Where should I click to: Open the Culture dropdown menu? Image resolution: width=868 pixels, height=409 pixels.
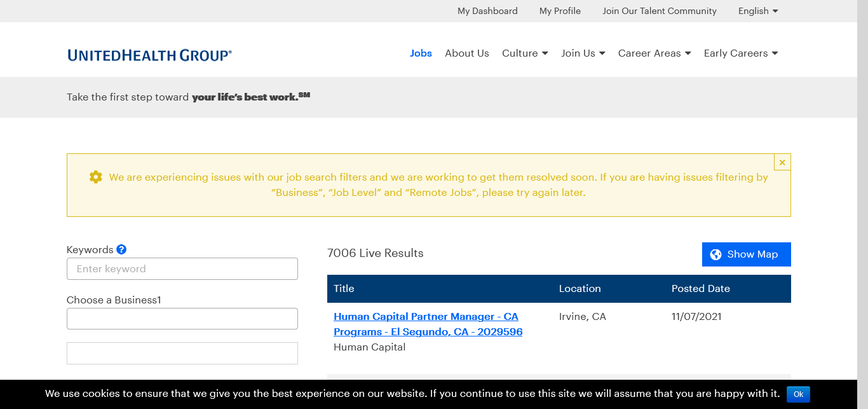pos(524,53)
